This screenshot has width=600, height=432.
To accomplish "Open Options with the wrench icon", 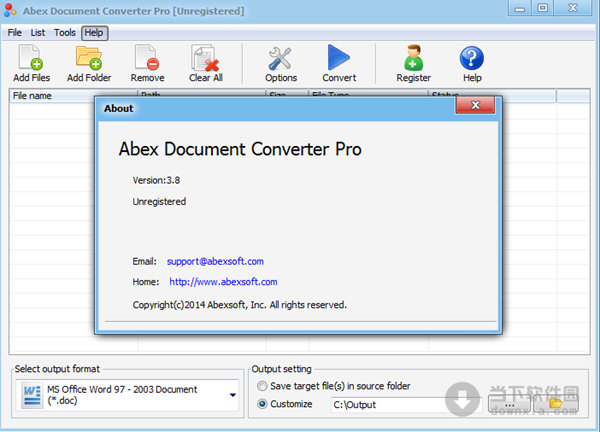I will 280,58.
